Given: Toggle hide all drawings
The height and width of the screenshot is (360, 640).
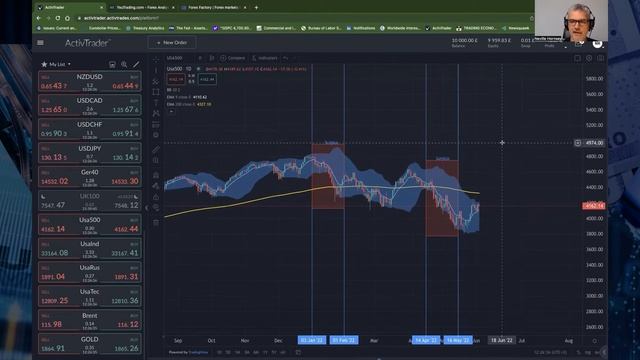Looking at the screenshot, I should tap(156, 207).
